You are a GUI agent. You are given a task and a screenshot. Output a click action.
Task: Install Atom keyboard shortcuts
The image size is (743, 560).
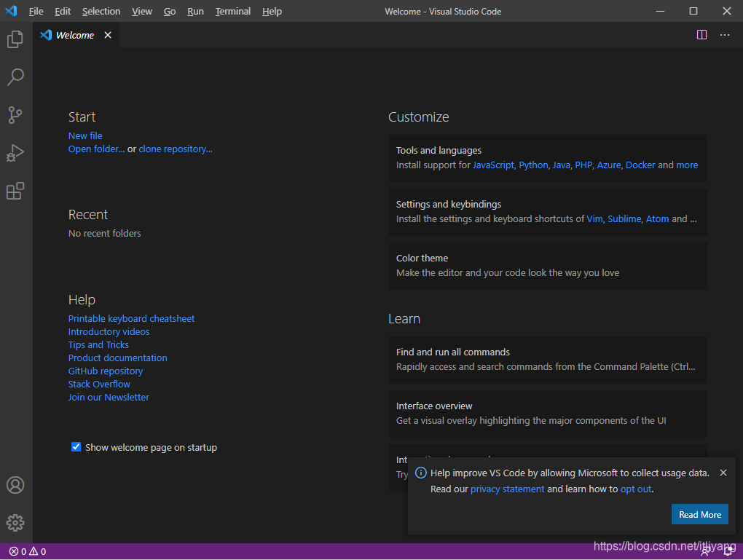tap(657, 219)
